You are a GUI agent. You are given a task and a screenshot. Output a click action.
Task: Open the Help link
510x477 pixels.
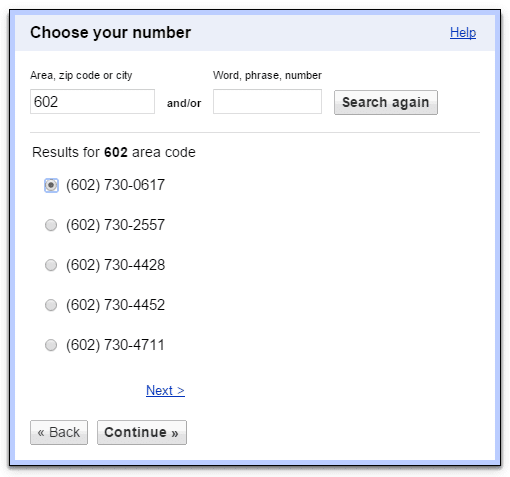tap(463, 33)
